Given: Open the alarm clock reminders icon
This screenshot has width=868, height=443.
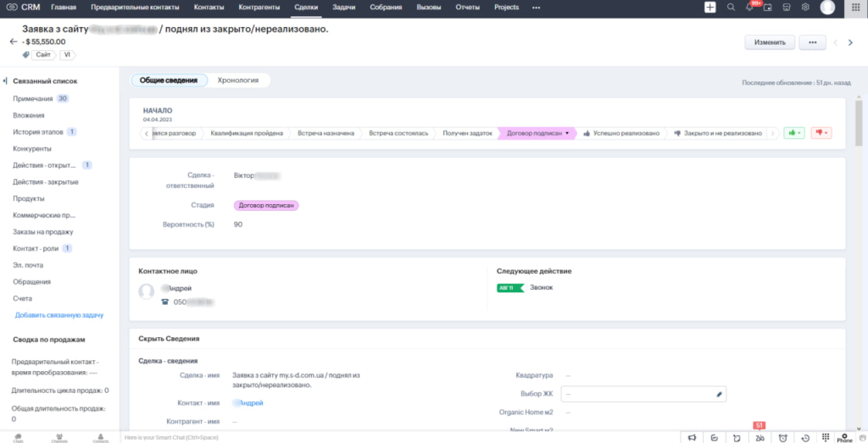Looking at the screenshot, I should click(783, 437).
